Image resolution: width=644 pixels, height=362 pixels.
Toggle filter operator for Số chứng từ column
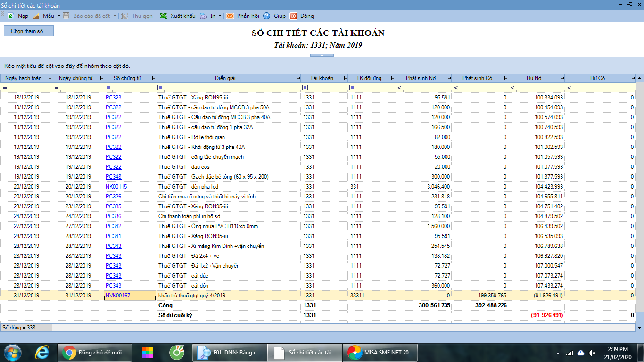click(x=108, y=88)
